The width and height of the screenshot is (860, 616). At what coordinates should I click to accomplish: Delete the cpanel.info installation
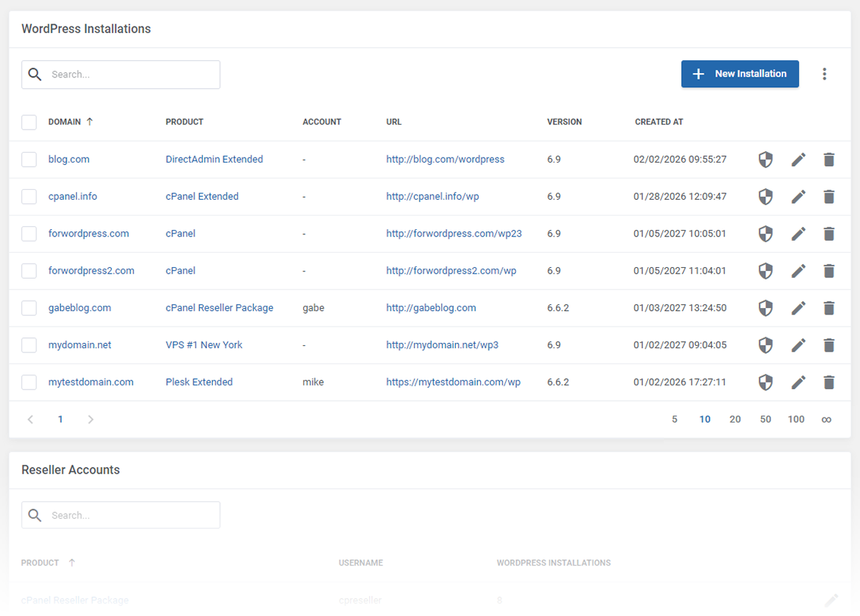click(x=829, y=197)
